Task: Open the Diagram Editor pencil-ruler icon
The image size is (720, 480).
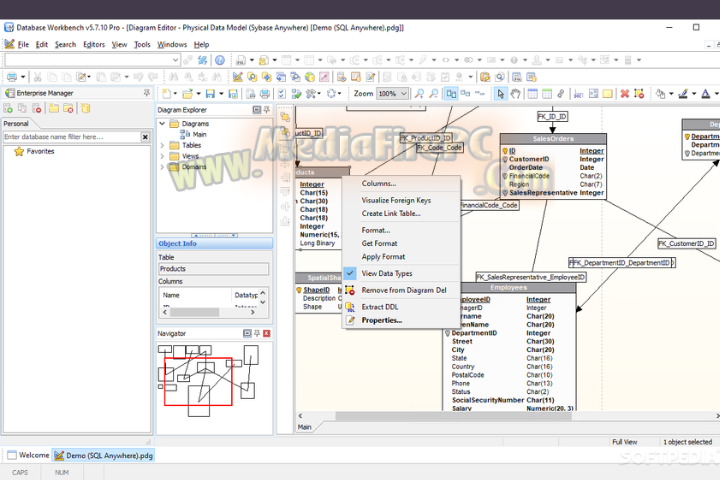Action: click(237, 77)
